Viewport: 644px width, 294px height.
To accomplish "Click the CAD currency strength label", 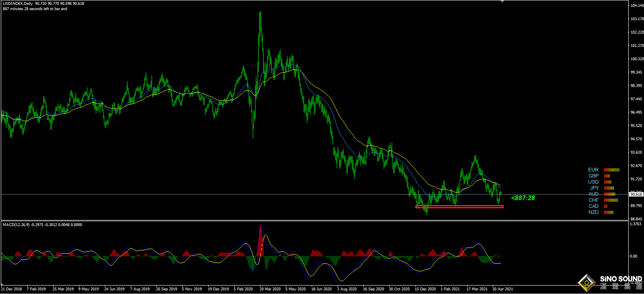I will 593,206.
